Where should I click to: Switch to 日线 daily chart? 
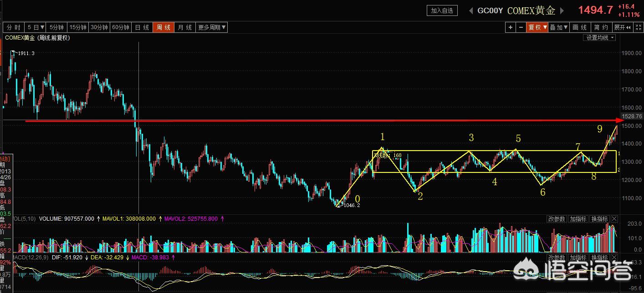pyautogui.click(x=142, y=27)
